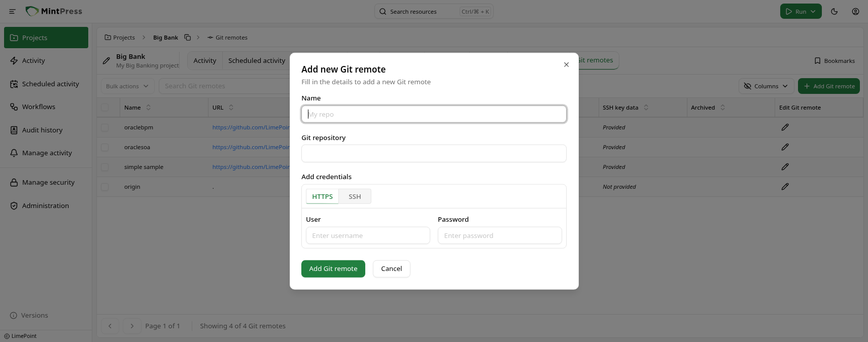The height and width of the screenshot is (342, 868).
Task: Open Manage activity in sidebar
Action: (46, 153)
